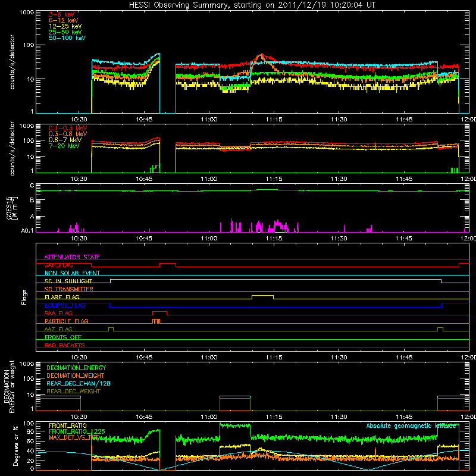Select the yellow SC_IN_SUNLIGHT flag label

tap(68, 281)
